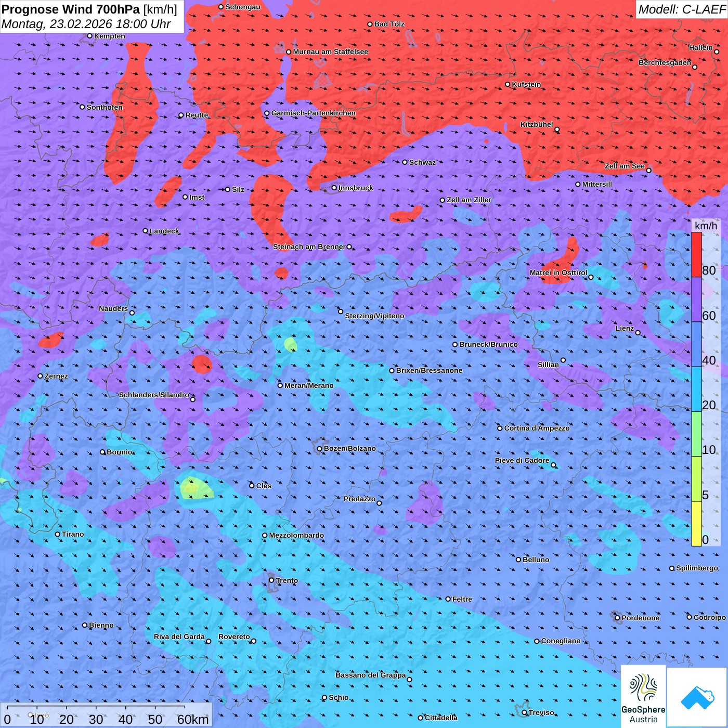The height and width of the screenshot is (728, 728).
Task: Click the Codroipo location label
Action: (710, 617)
